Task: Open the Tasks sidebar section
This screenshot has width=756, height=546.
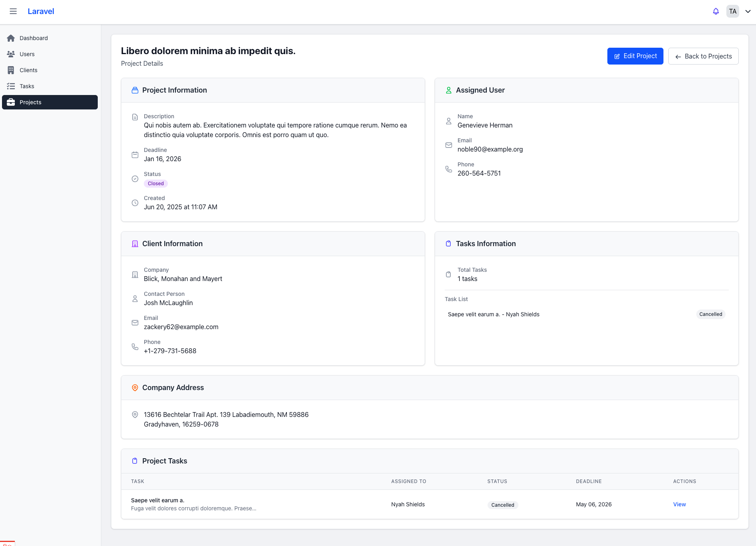Action: tap(27, 86)
